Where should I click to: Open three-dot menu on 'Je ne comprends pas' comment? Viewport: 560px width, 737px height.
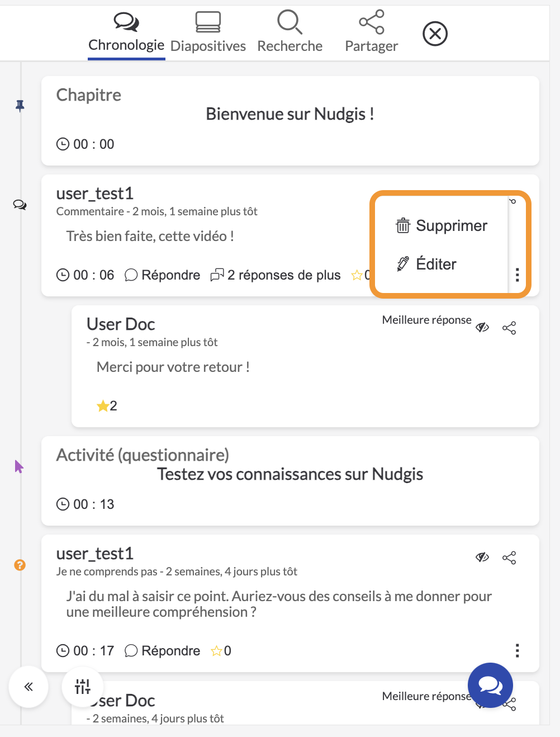click(x=517, y=650)
